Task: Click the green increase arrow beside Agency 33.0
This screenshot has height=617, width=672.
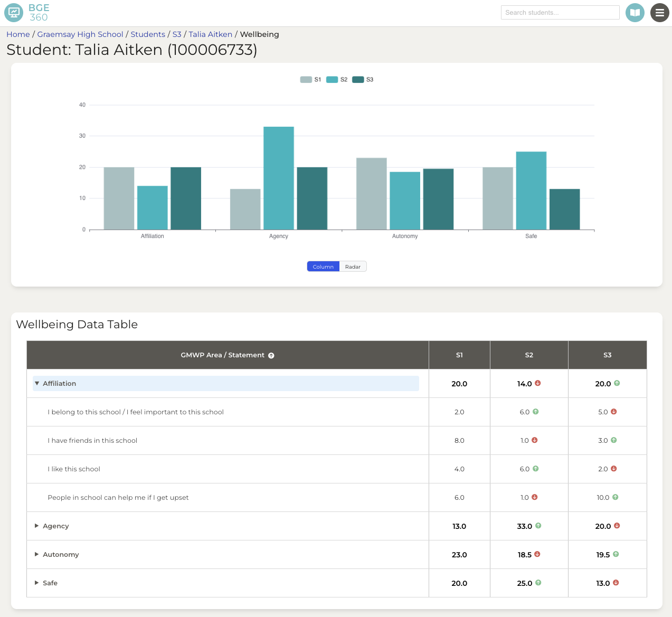Action: (x=538, y=526)
